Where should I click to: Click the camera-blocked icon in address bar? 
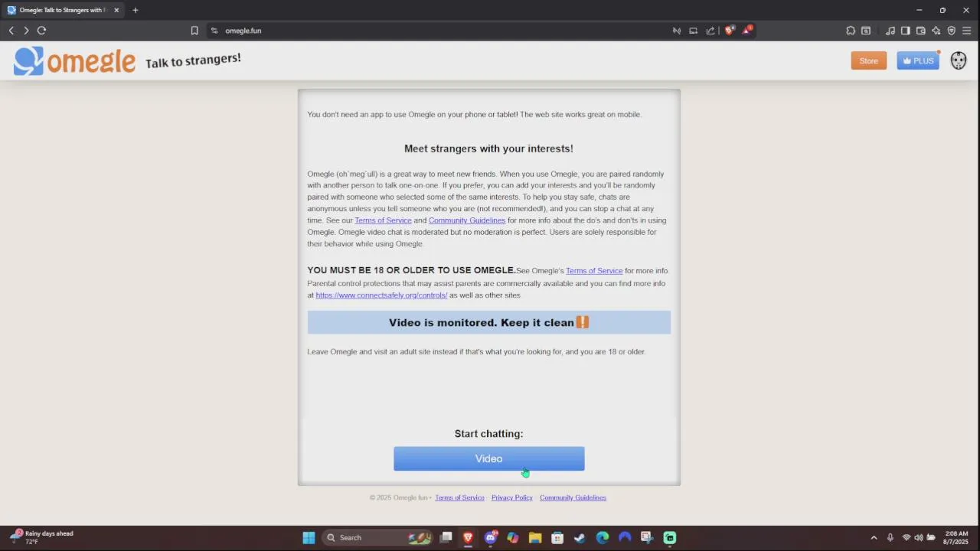pos(677,31)
